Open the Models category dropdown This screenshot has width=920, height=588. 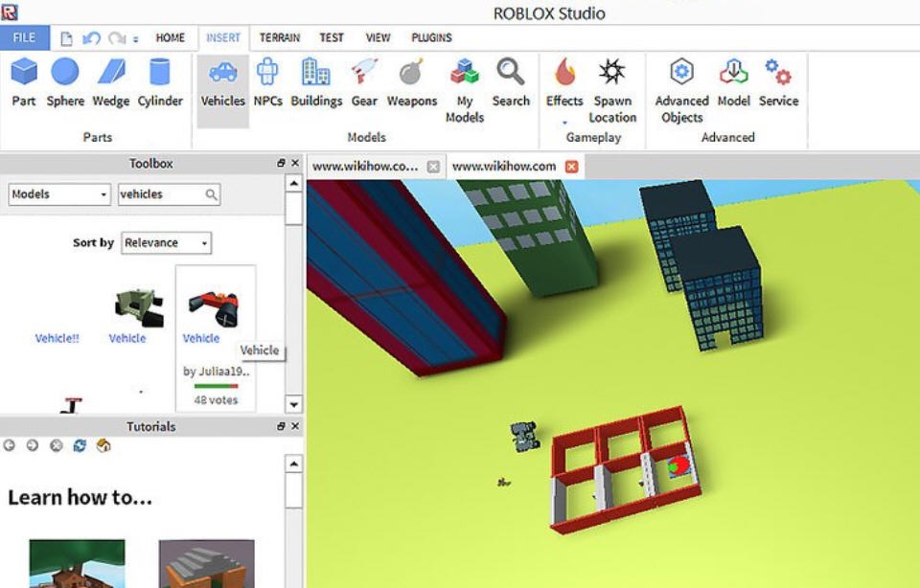click(101, 194)
